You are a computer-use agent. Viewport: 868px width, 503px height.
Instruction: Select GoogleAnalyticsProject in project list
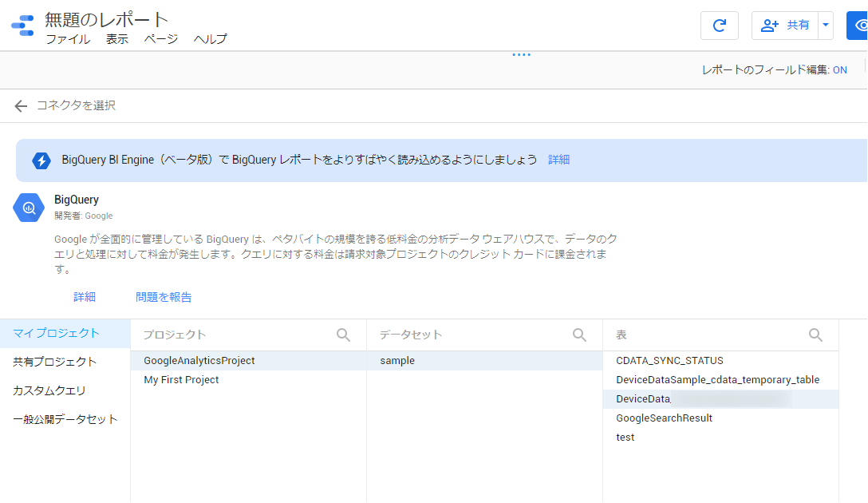pos(248,361)
